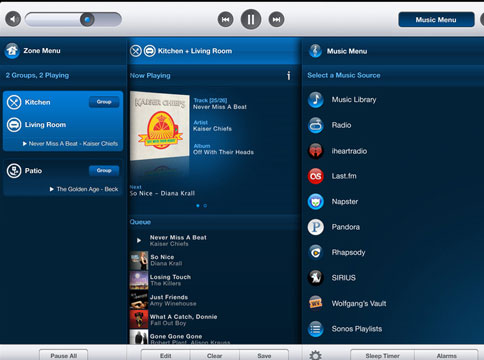Click the Group button for Kitchen

click(x=104, y=102)
